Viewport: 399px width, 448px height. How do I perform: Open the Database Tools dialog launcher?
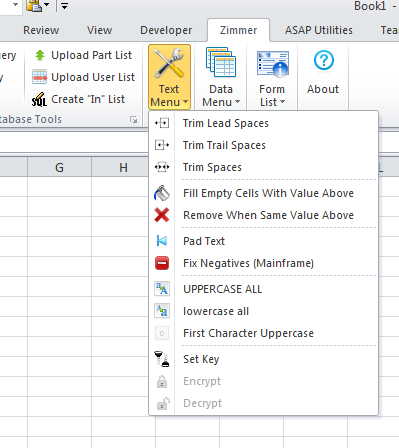point(134,120)
